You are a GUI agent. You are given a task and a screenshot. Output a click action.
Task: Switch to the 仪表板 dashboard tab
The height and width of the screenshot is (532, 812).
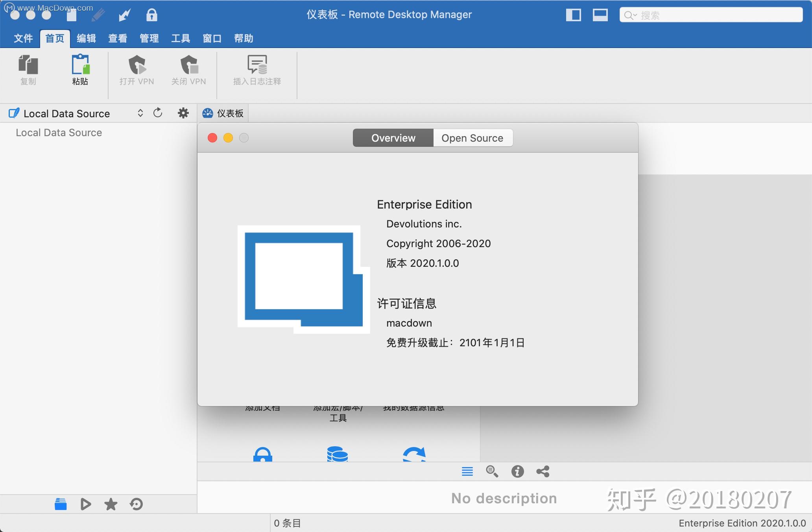[223, 113]
